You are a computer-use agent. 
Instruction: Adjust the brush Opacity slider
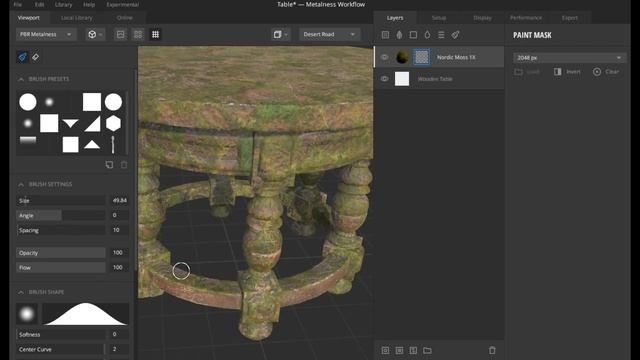[x=61, y=253]
